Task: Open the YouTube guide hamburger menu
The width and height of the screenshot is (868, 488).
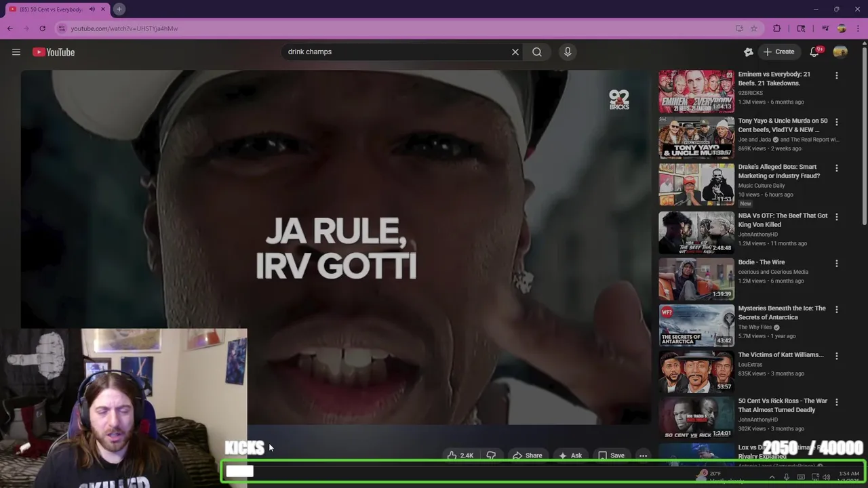Action: [16, 52]
